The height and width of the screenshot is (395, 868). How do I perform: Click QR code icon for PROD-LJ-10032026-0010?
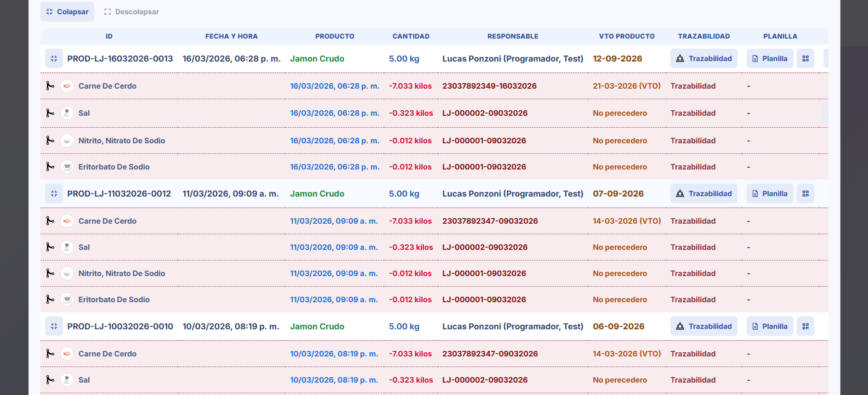click(805, 327)
